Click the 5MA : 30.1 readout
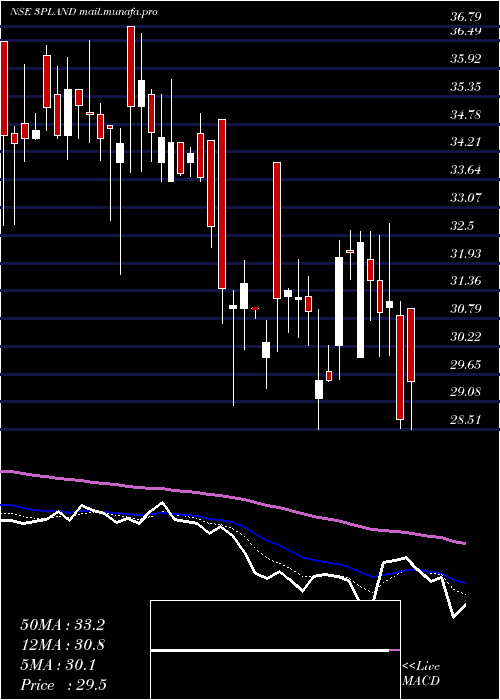Screen dimensions: 500x700 click(58, 665)
